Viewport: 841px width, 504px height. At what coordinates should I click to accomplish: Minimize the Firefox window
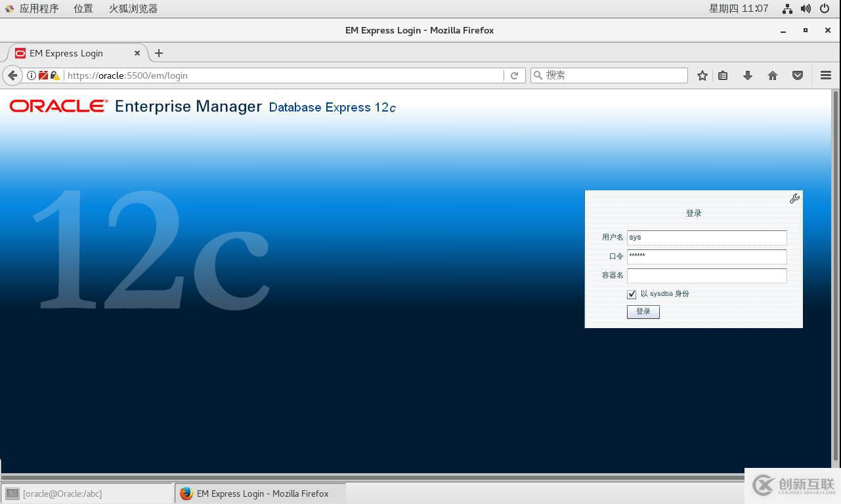tap(783, 30)
